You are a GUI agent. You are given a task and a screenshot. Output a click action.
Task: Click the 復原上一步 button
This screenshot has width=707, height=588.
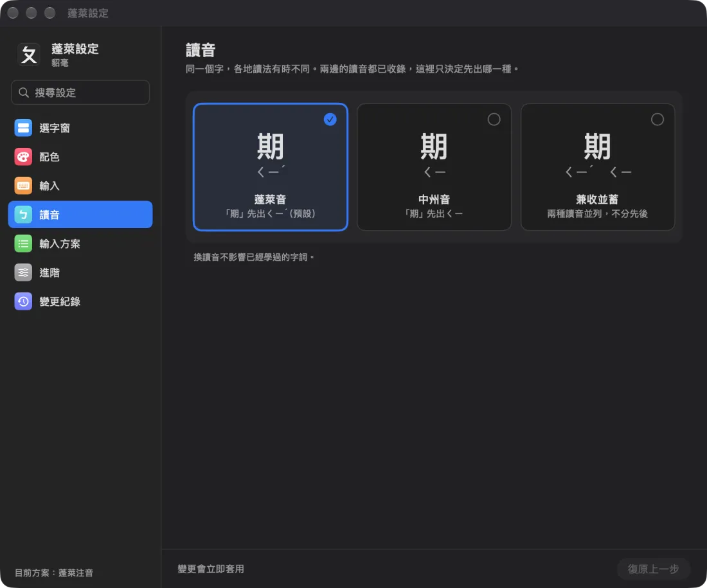pyautogui.click(x=654, y=569)
